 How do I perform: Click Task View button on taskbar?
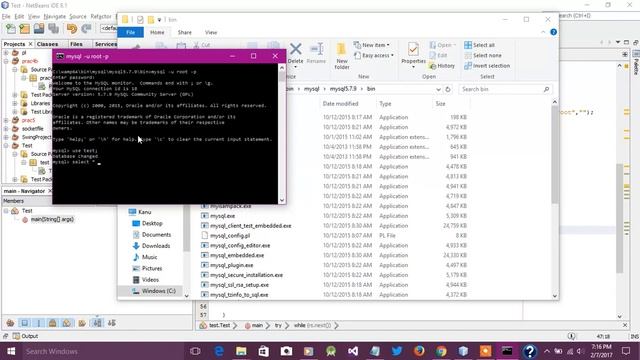click(x=196, y=351)
